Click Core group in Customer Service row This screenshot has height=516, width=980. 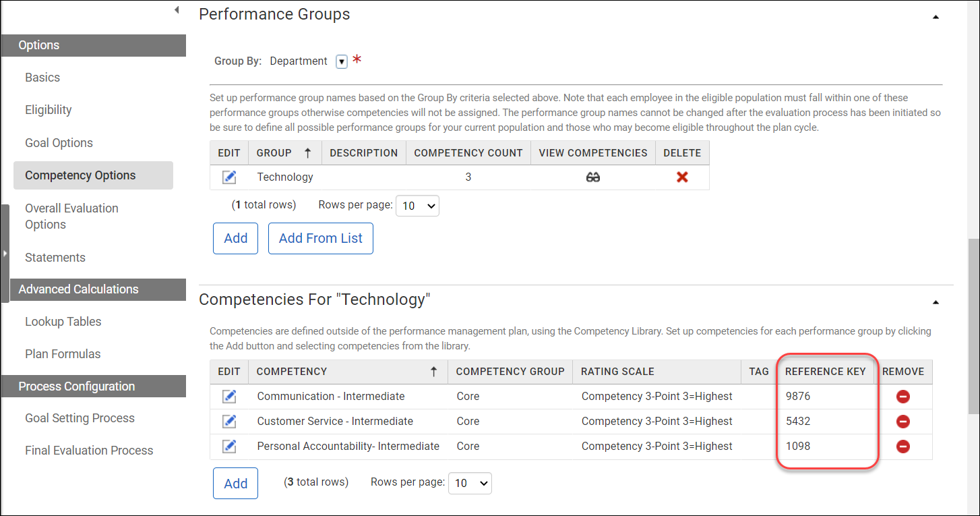(x=468, y=422)
